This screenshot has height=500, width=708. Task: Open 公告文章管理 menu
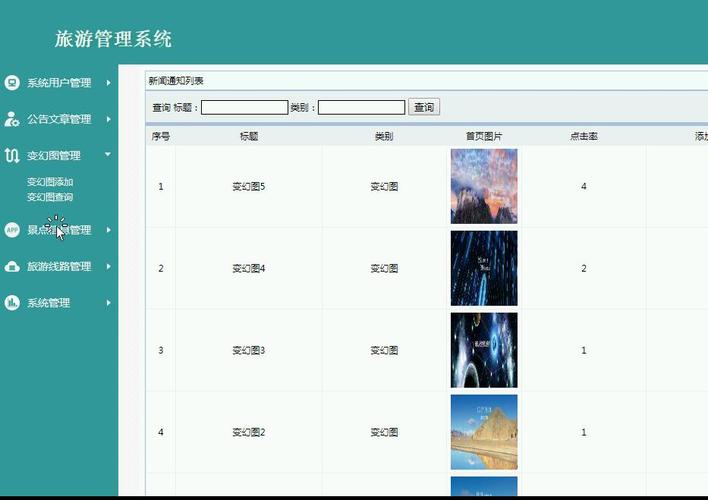(59, 119)
